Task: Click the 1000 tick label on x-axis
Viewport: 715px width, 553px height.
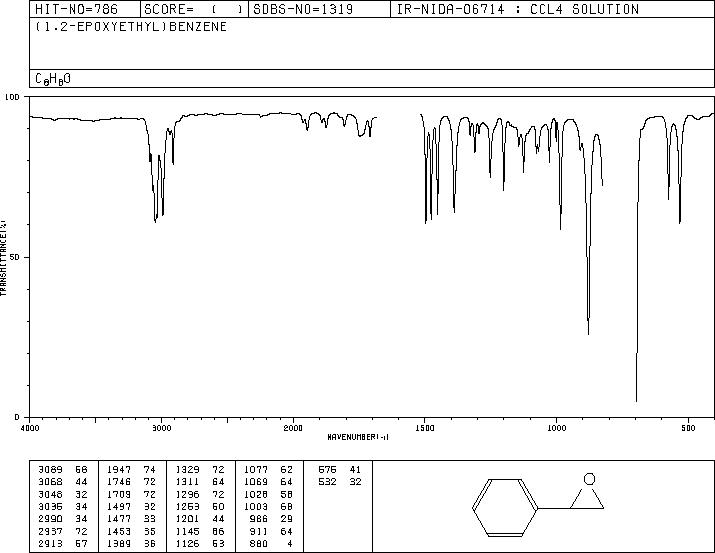Action: 556,428
